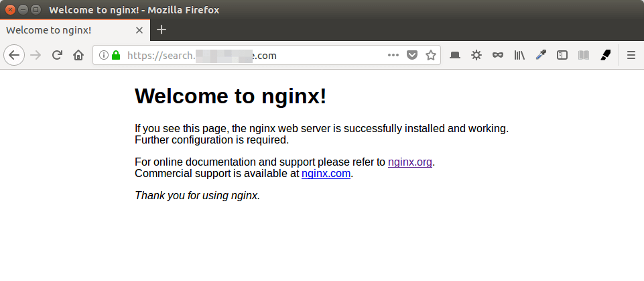Toggle reader view book icon

click(584, 56)
